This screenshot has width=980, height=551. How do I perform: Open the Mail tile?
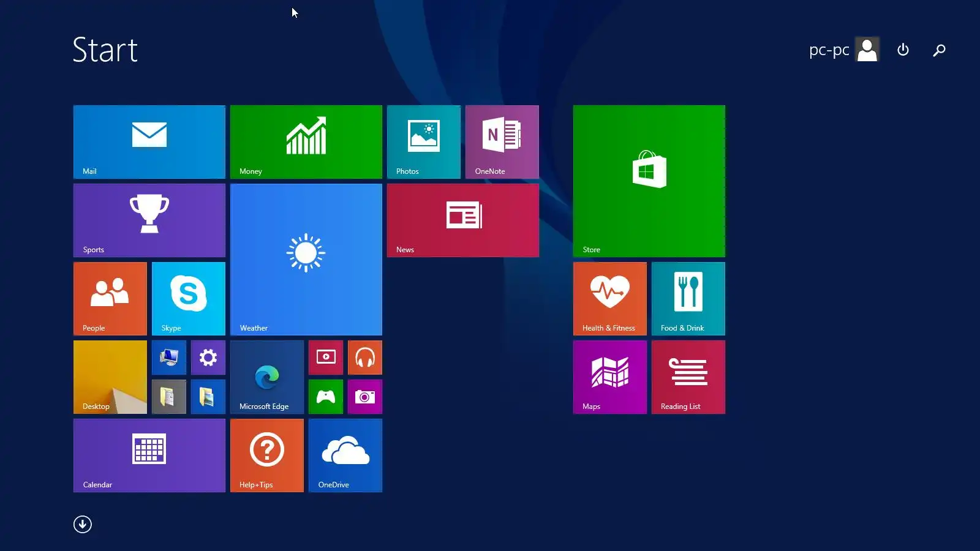pos(149,142)
